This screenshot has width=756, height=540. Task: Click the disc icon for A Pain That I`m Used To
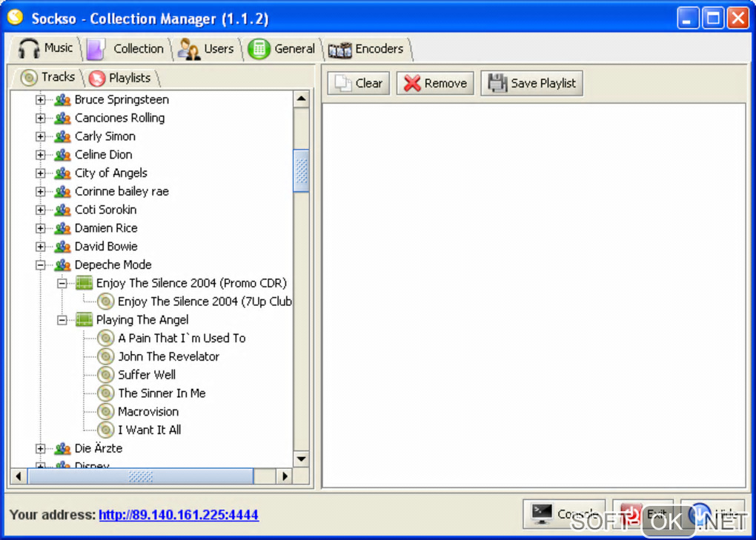(105, 339)
